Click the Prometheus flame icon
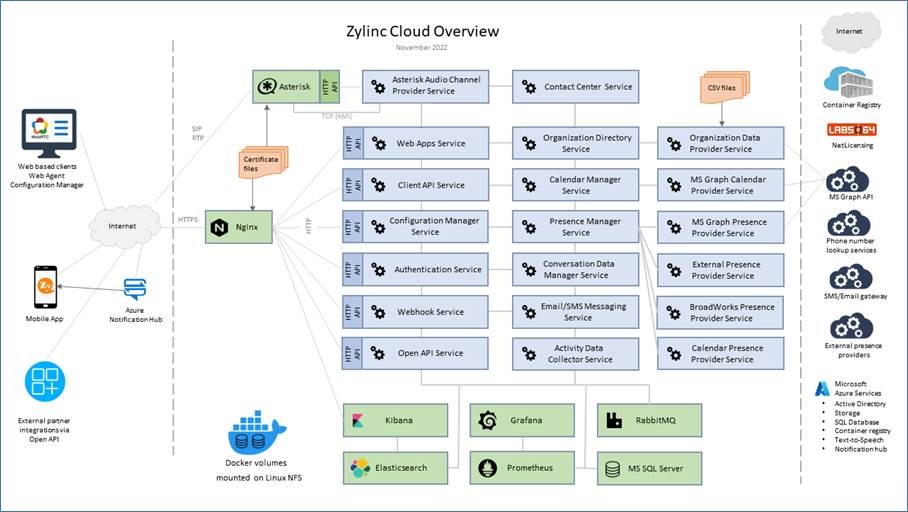908x512 pixels. point(488,468)
